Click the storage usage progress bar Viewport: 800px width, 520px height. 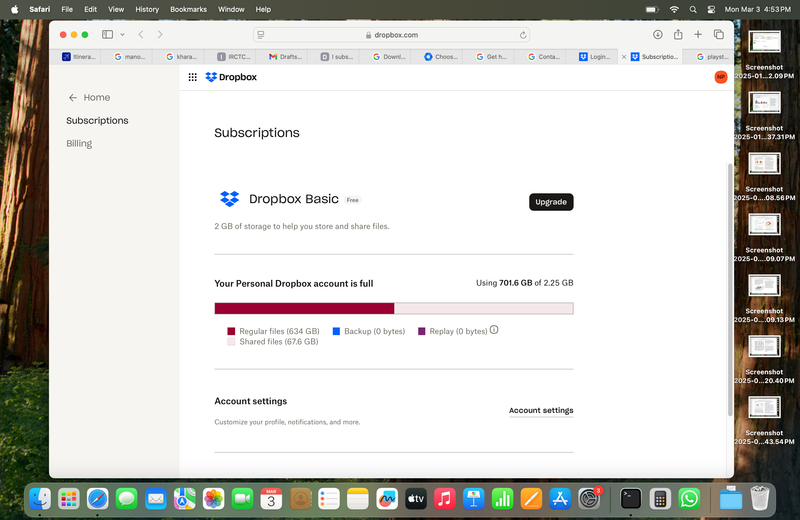click(x=394, y=308)
